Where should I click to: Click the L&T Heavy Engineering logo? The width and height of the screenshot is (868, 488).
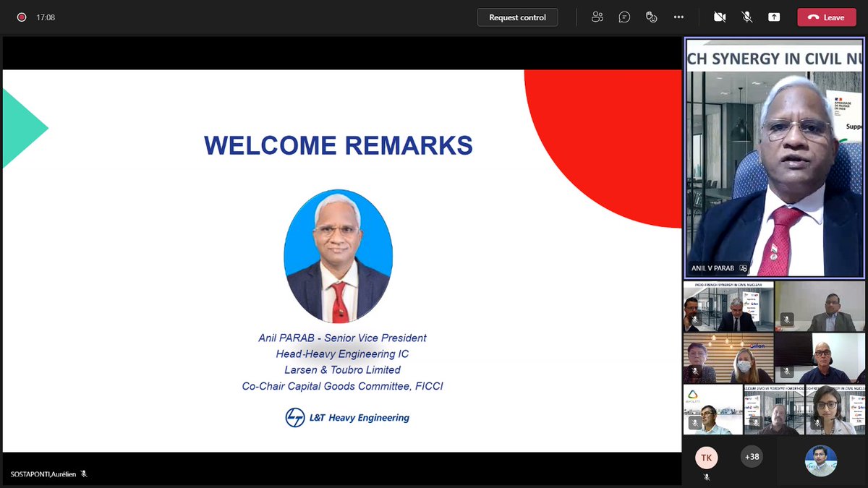[347, 417]
